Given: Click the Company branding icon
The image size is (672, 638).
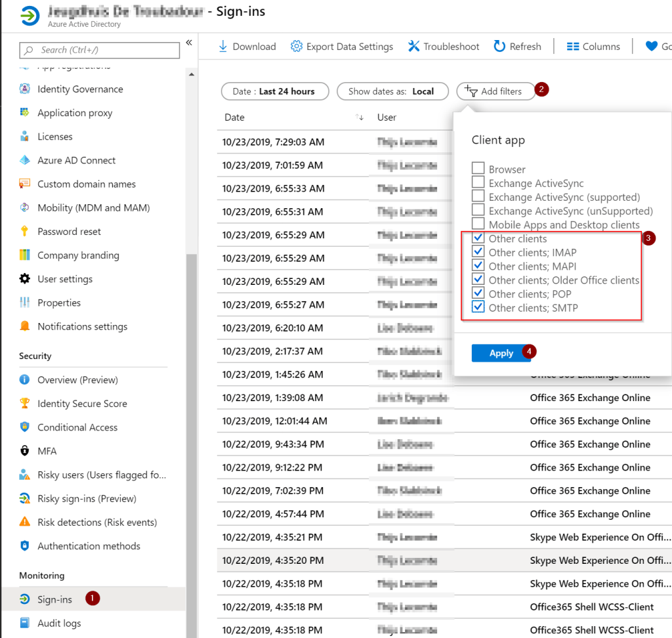Looking at the screenshot, I should tap(25, 255).
